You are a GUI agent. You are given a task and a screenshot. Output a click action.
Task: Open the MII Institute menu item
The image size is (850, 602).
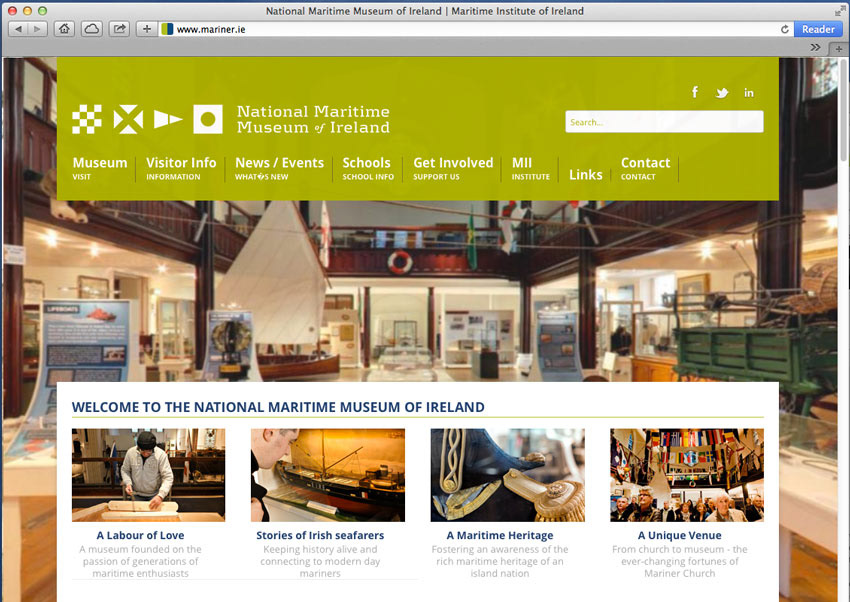pyautogui.click(x=530, y=169)
